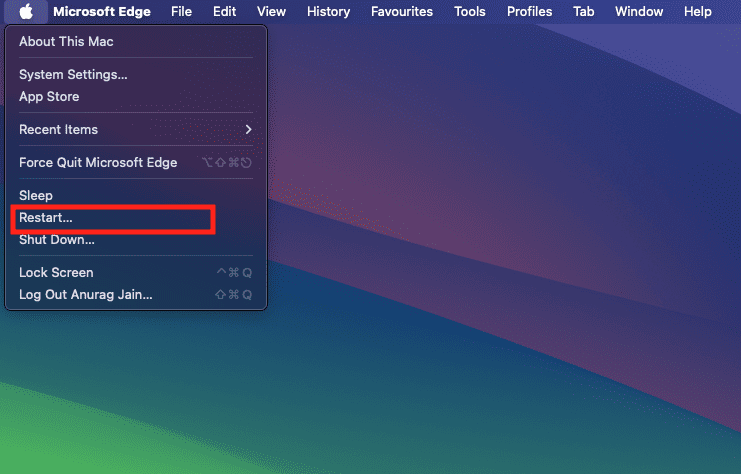The image size is (741, 474).
Task: Open the View menu
Action: [271, 11]
